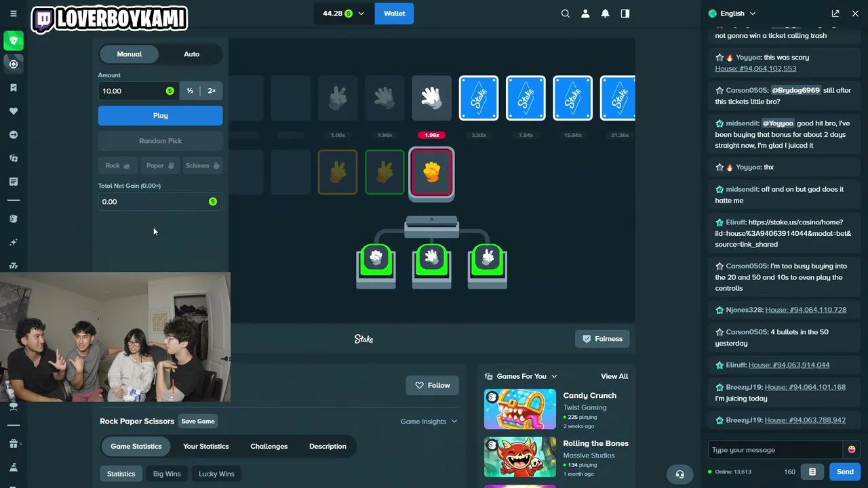Halve the bet amount
The height and width of the screenshot is (488, 868).
coord(190,91)
